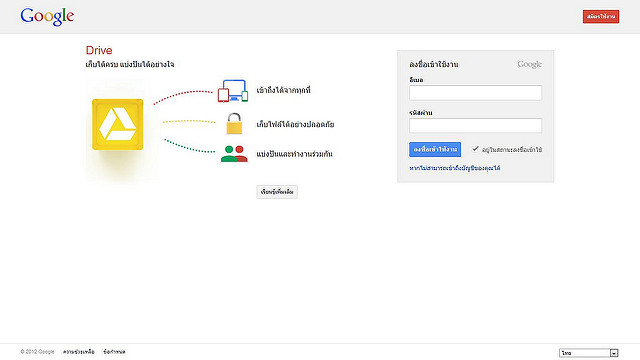The width and height of the screenshot is (640, 360).
Task: Open the language dropdown in the footer
Action: click(589, 353)
